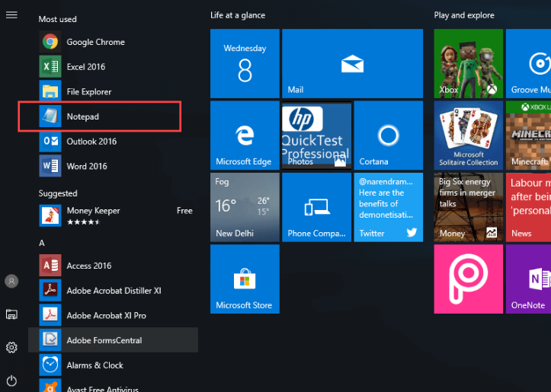Screen dimensions: 551x392
Task: Open the Phone Companion tile
Action: pyautogui.click(x=316, y=207)
